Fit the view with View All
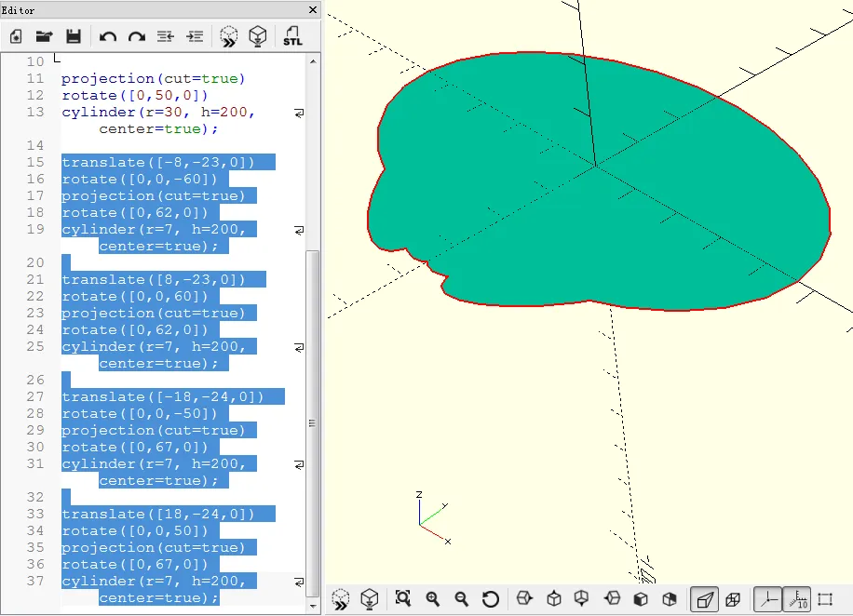This screenshot has width=853, height=616. click(403, 598)
